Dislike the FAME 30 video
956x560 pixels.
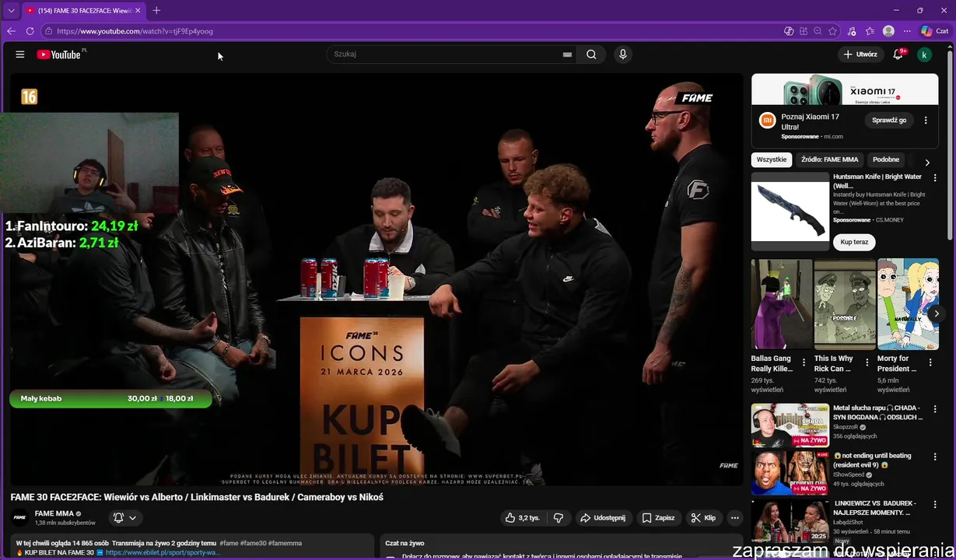click(x=559, y=517)
